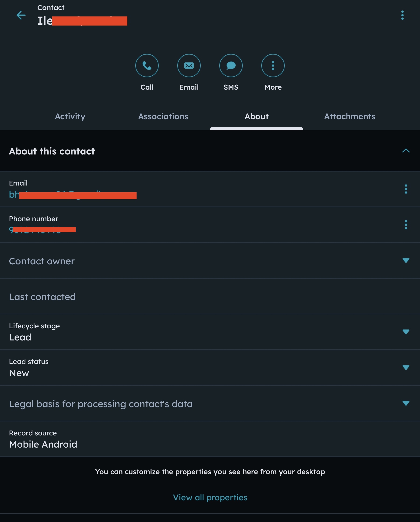
Task: Open the contact overflow menu at top
Action: tap(402, 15)
